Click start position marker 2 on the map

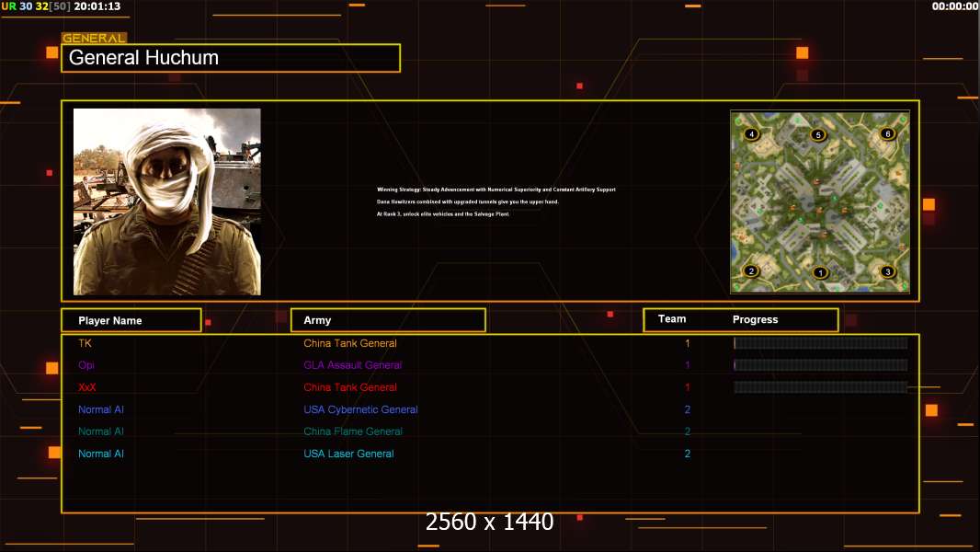751,270
